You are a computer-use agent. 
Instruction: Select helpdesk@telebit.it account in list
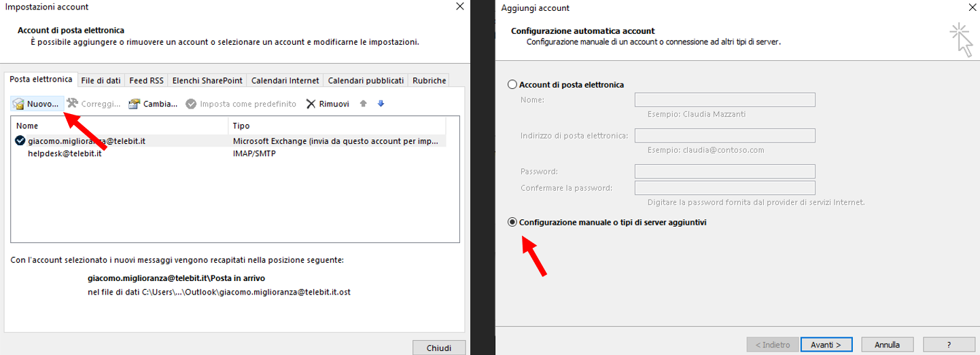coord(65,153)
